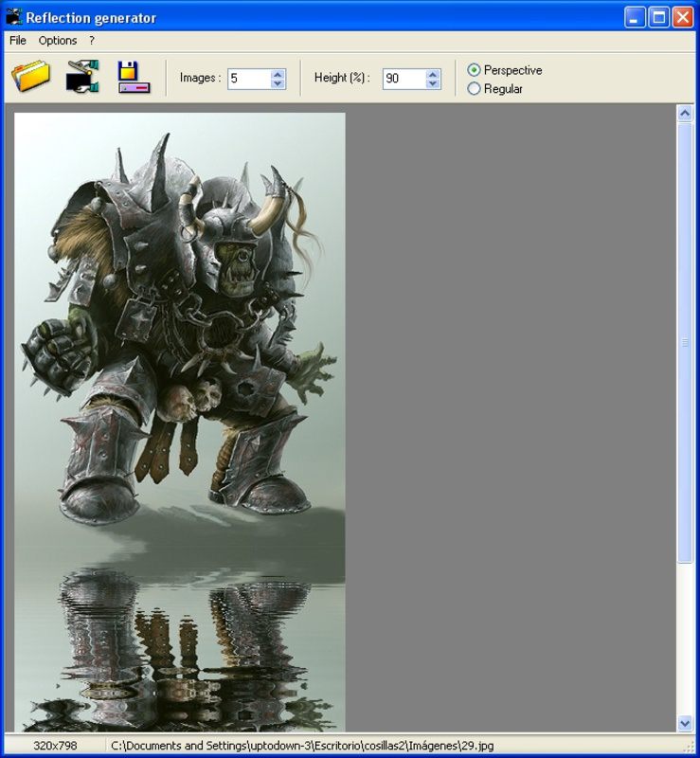The image size is (700, 758).
Task: Click the Height (%) : label
Action: click(342, 78)
